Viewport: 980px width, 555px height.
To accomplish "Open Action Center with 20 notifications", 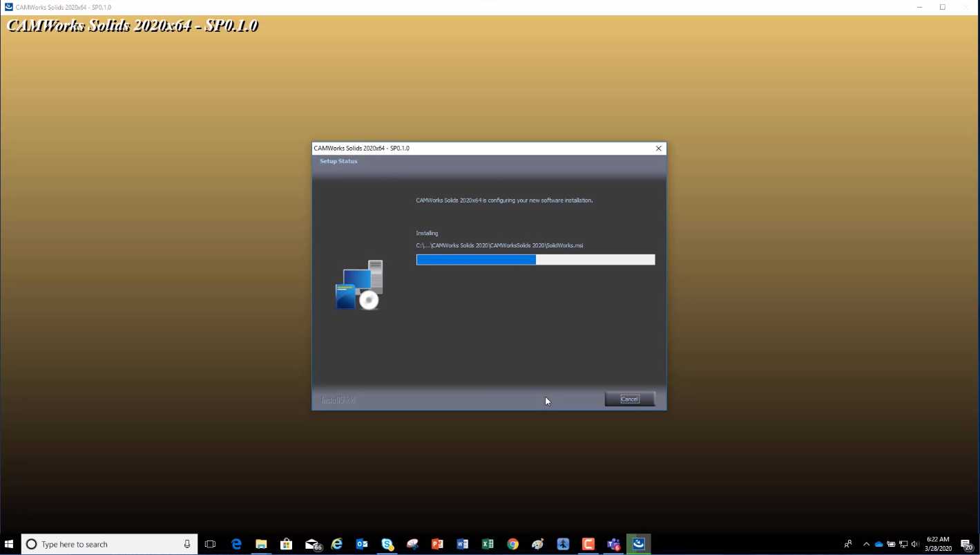I will pyautogui.click(x=967, y=545).
